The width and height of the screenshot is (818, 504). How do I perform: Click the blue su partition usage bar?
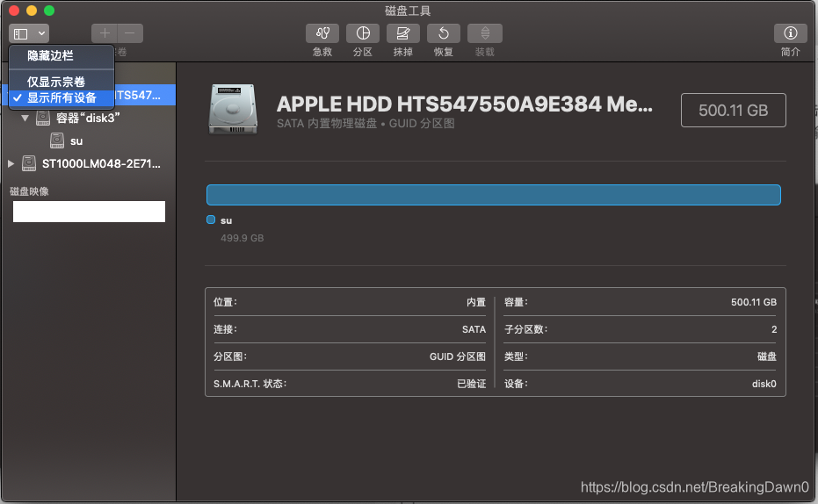pyautogui.click(x=494, y=195)
